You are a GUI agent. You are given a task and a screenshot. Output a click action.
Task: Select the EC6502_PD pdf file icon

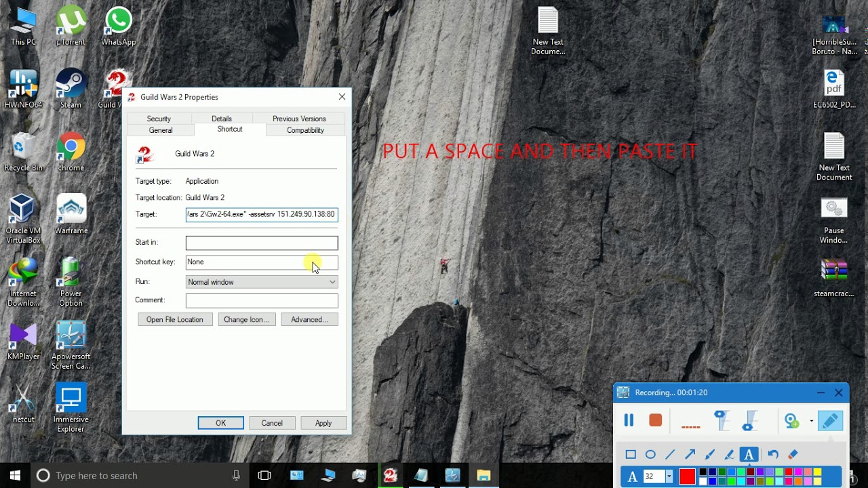coord(834,89)
